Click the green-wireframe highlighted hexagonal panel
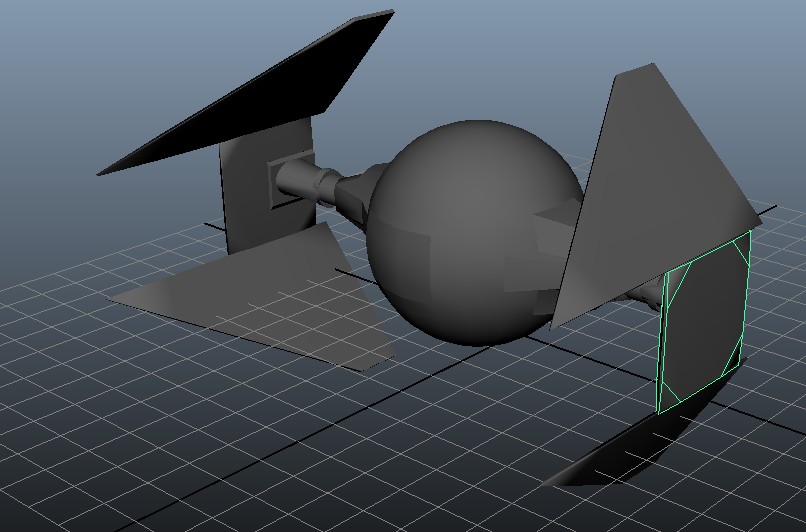 703,322
